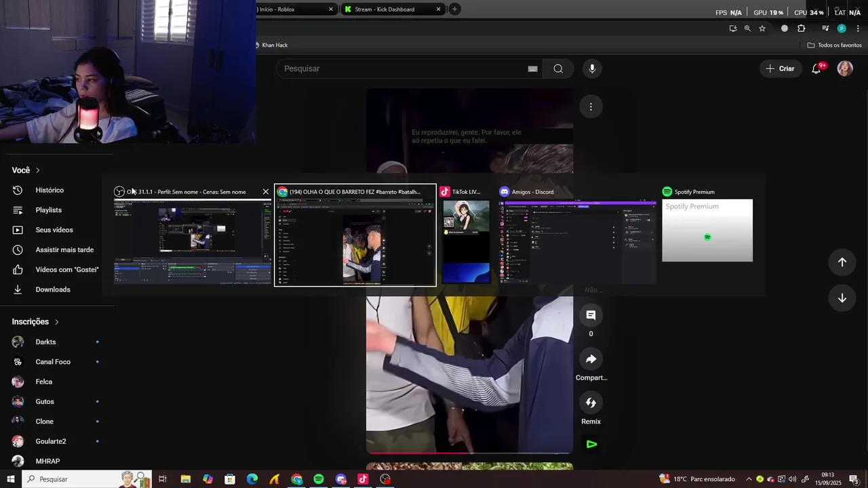
Task: Click the search magnifier button
Action: [x=558, y=68]
